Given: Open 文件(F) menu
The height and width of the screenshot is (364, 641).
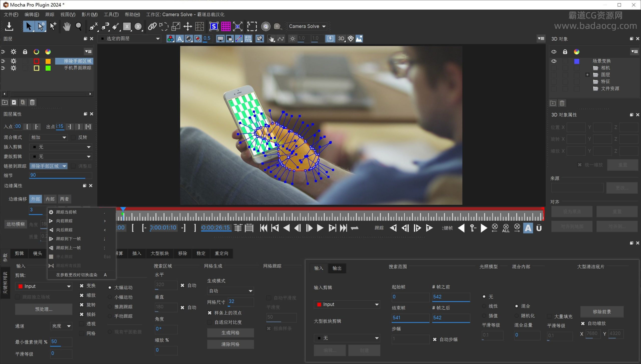Looking at the screenshot, I should tap(11, 15).
